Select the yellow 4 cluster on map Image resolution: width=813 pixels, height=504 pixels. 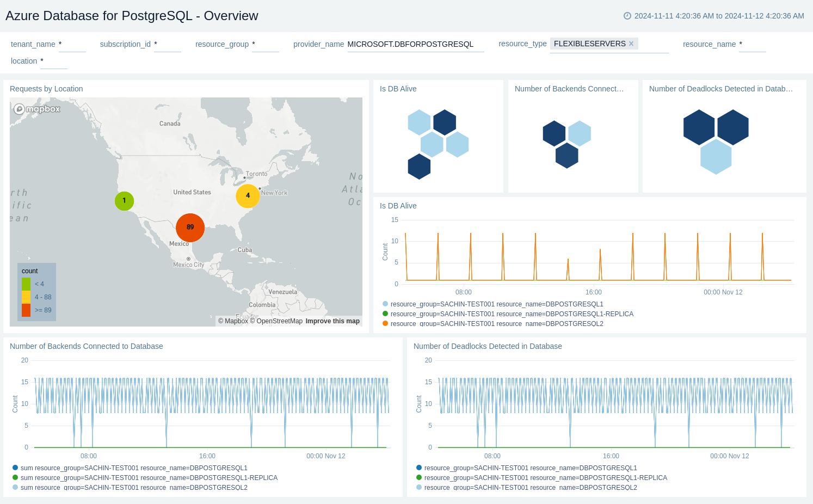click(248, 195)
